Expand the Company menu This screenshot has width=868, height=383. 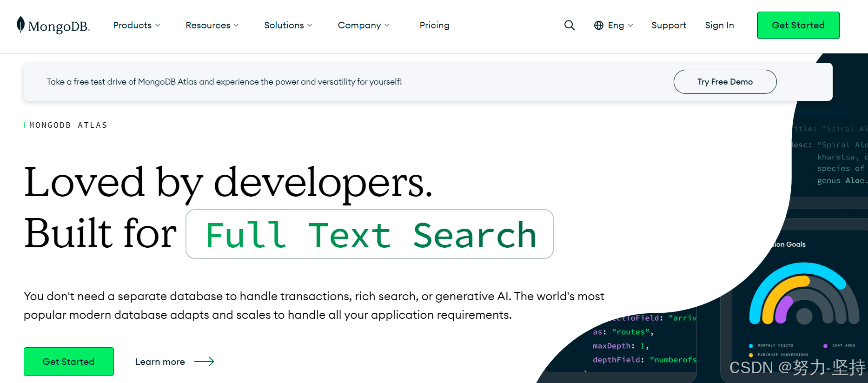(364, 25)
